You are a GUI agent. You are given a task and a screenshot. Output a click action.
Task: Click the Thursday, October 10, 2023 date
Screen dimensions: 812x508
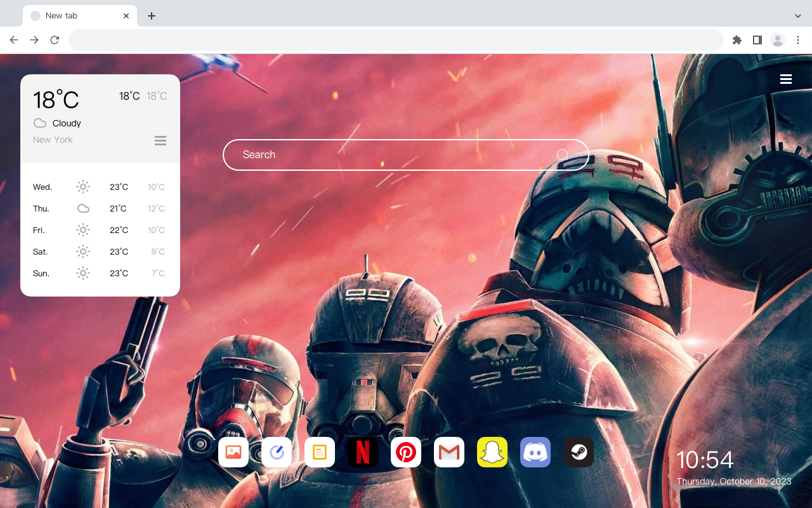click(734, 481)
